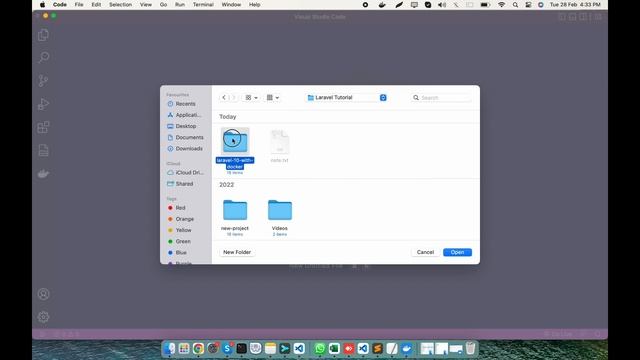Screen dimensions: 640x360
Task: Click the Open button
Action: pos(457,252)
